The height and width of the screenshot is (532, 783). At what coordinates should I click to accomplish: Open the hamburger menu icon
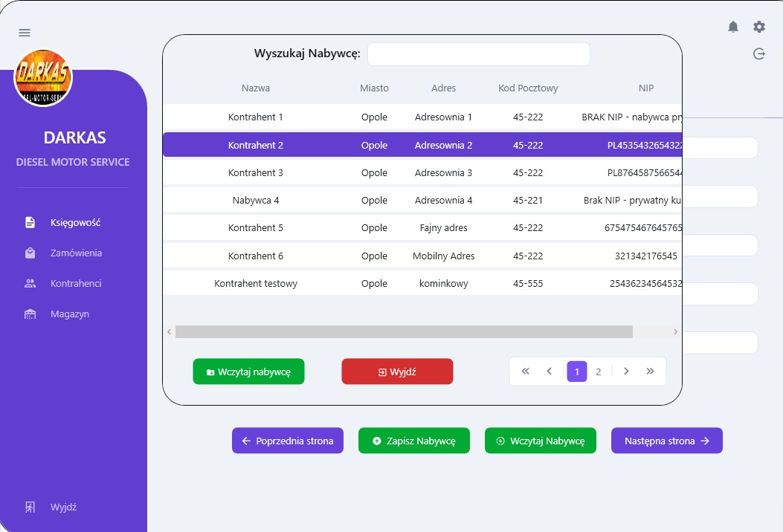coord(25,33)
